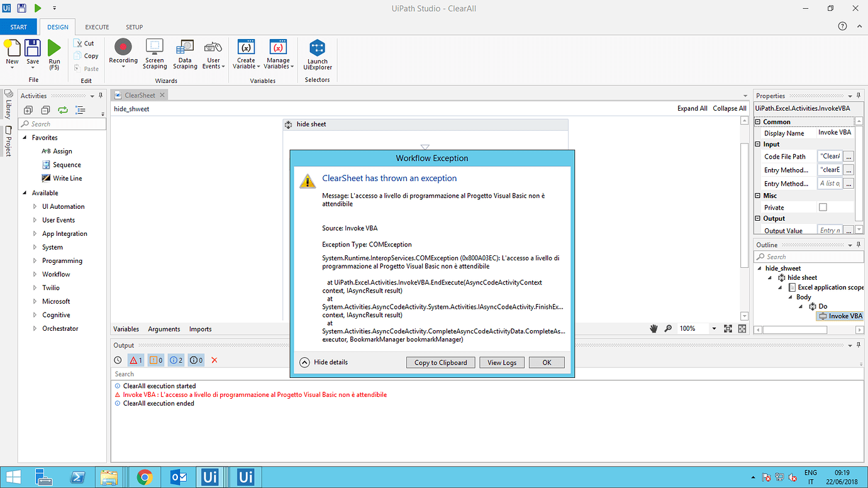
Task: Refresh the Activities list
Action: click(62, 109)
